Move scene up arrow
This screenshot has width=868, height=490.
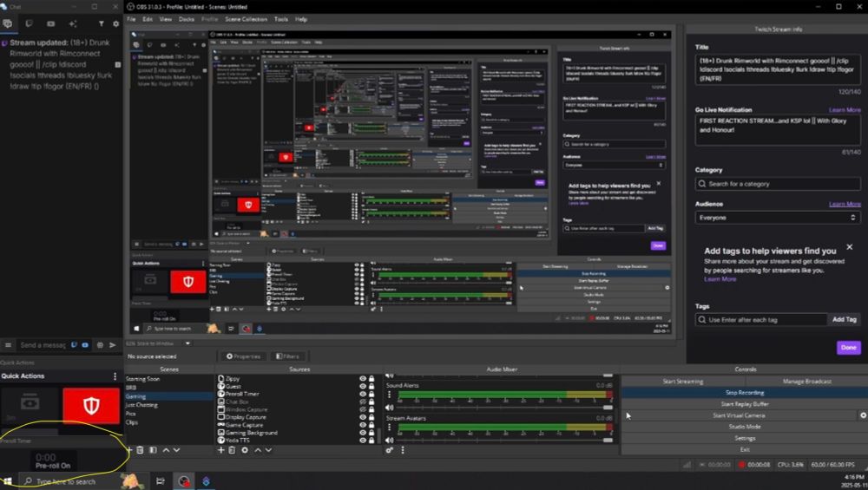pos(166,450)
